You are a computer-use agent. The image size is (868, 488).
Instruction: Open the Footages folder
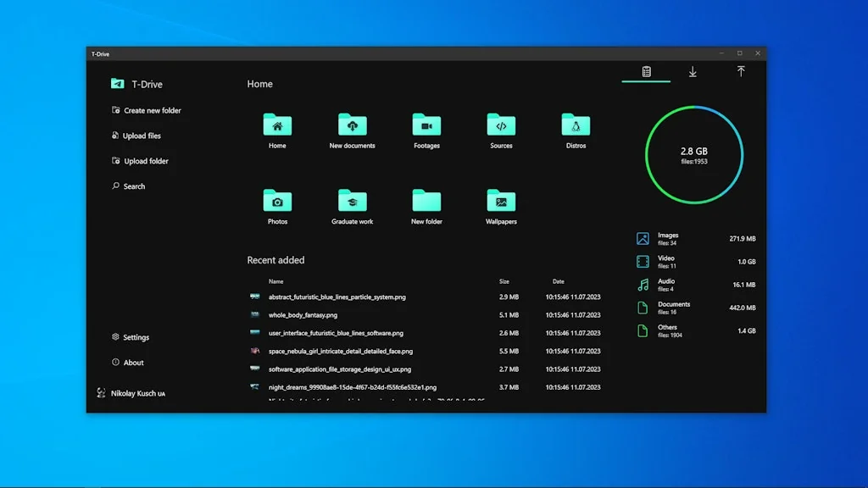coord(426,125)
